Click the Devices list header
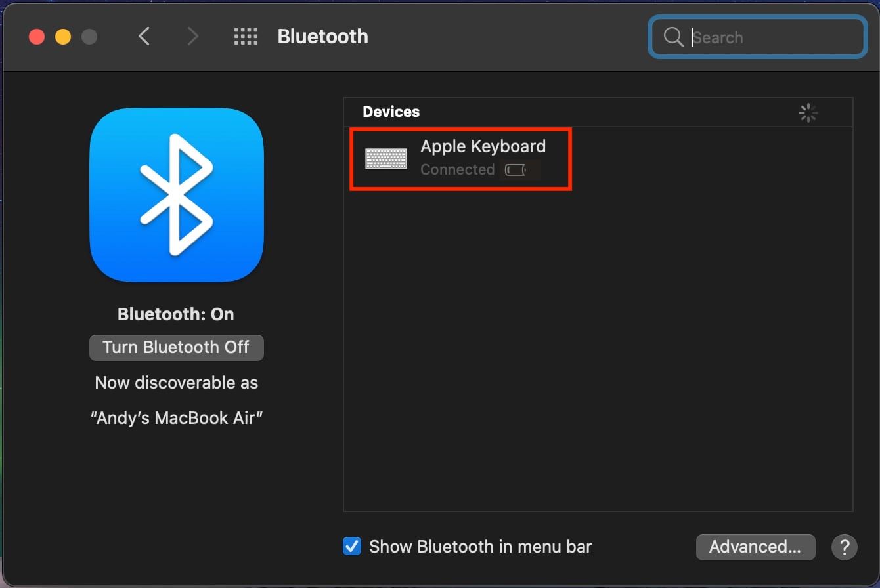 click(391, 112)
